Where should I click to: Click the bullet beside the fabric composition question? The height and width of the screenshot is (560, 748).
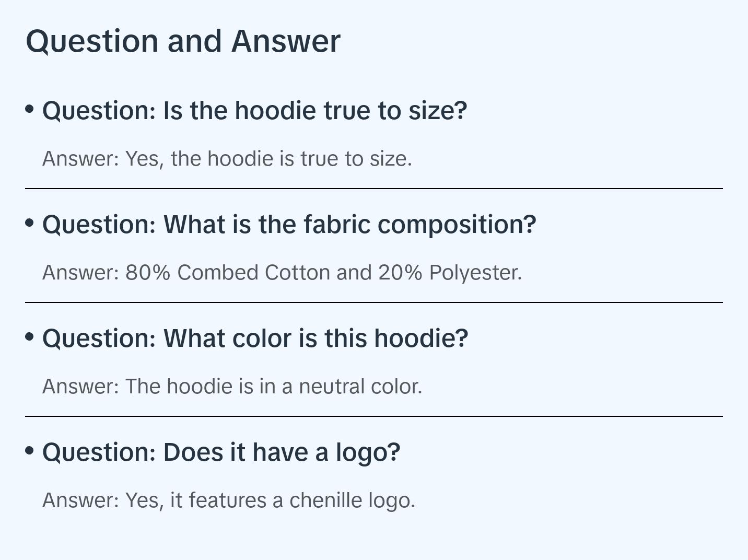(x=30, y=223)
